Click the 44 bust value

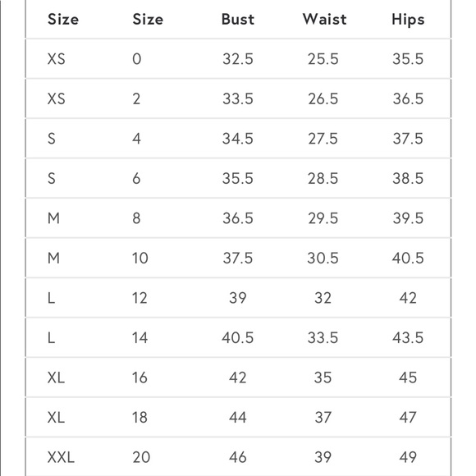[238, 418]
